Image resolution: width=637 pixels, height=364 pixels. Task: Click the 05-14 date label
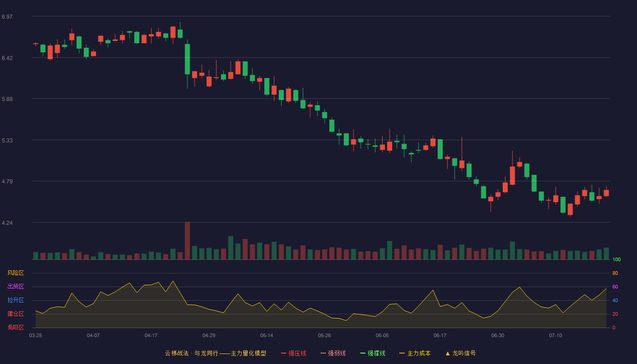pos(267,335)
